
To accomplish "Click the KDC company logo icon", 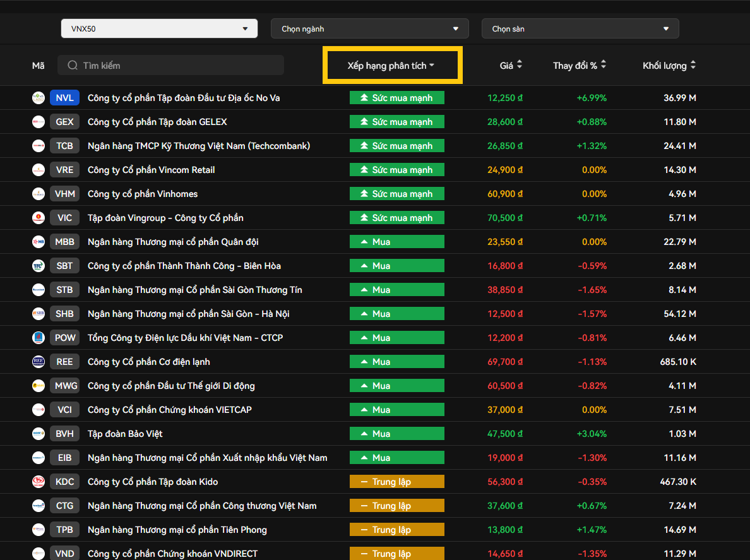I will click(39, 482).
